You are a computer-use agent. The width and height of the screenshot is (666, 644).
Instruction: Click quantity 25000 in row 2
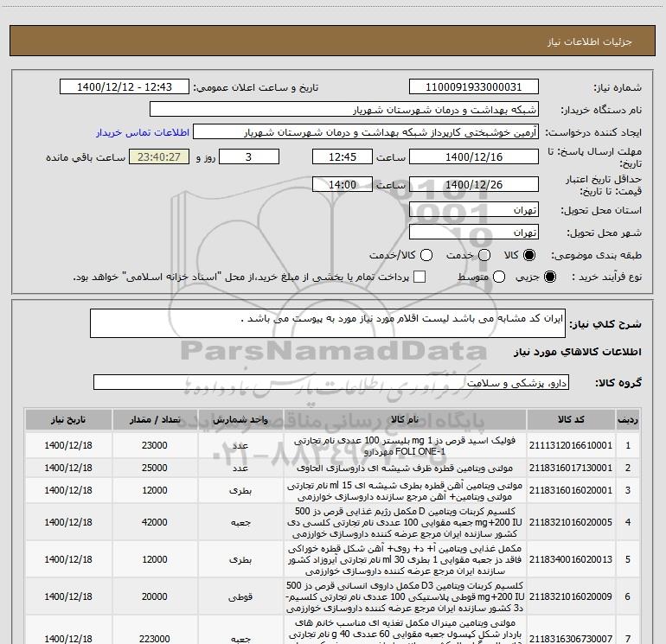(x=155, y=468)
